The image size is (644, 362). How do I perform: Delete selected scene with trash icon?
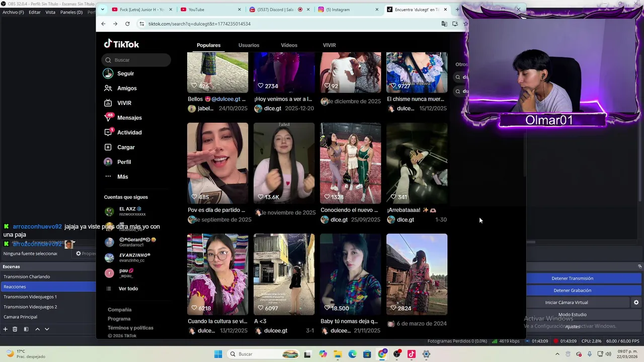pos(15,329)
